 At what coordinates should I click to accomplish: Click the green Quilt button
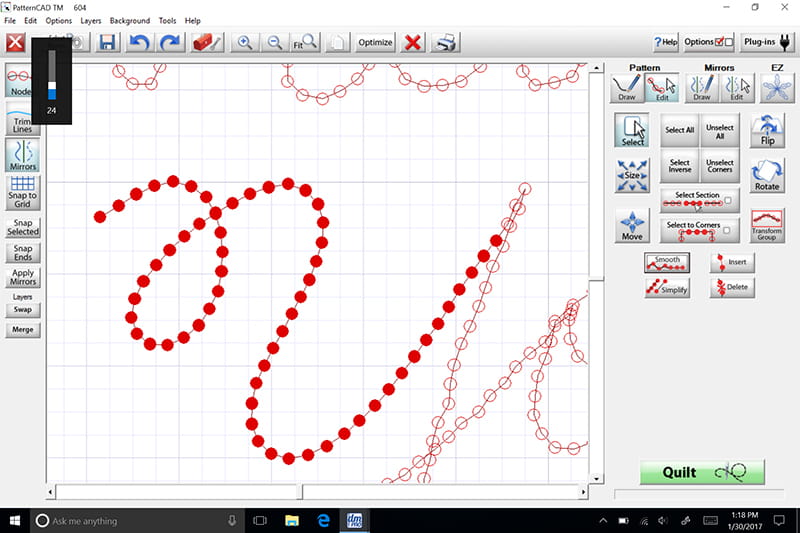click(702, 472)
